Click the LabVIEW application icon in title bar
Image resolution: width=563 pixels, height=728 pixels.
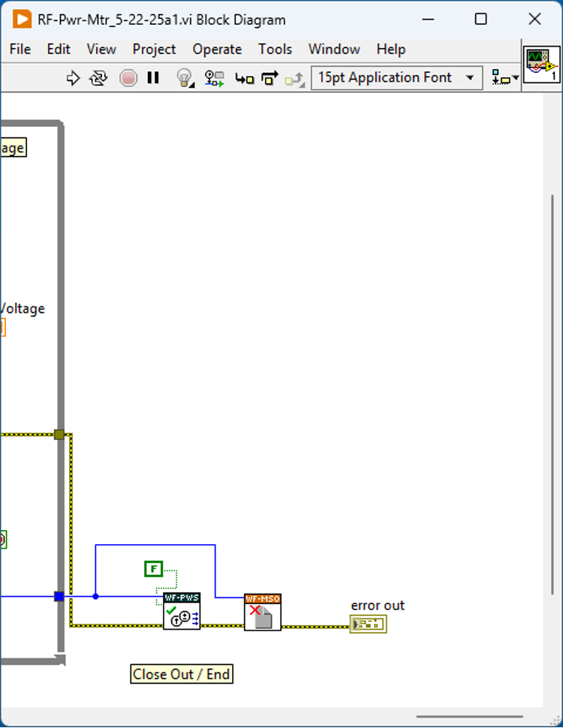21,20
